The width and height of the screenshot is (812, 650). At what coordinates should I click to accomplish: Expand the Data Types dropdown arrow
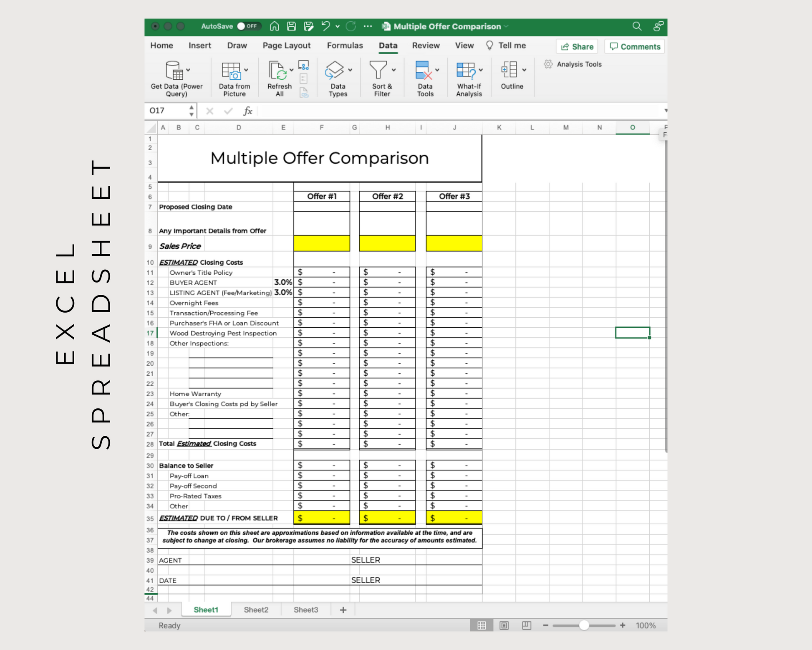(x=351, y=70)
